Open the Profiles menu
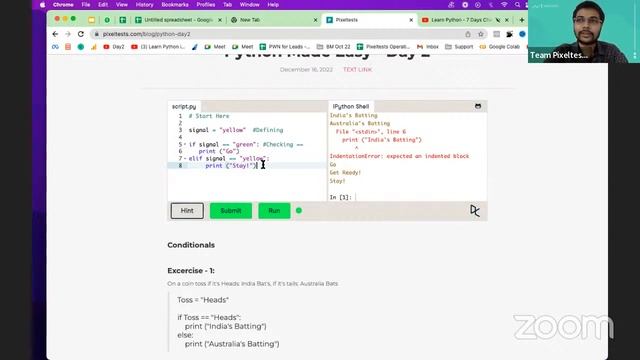This screenshot has height=360, width=640. (x=206, y=5)
